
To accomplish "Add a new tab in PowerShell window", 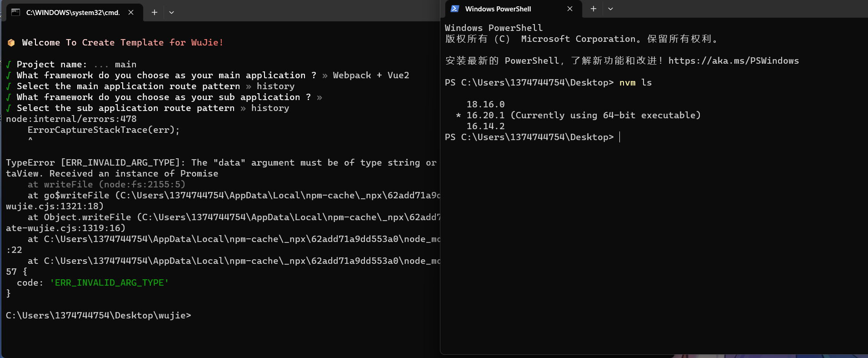I will (x=594, y=9).
